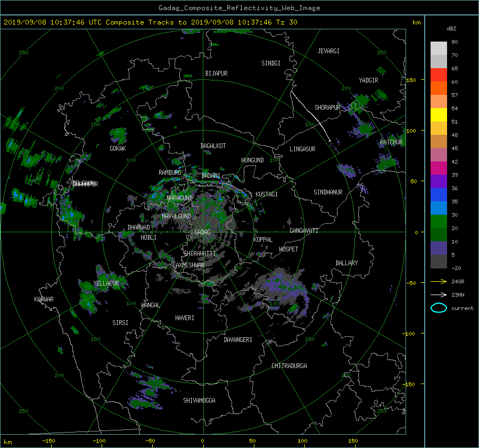
Task: Click the Gadag_Composite_Reflectivity_Web_Image title
Action: [x=239, y=8]
